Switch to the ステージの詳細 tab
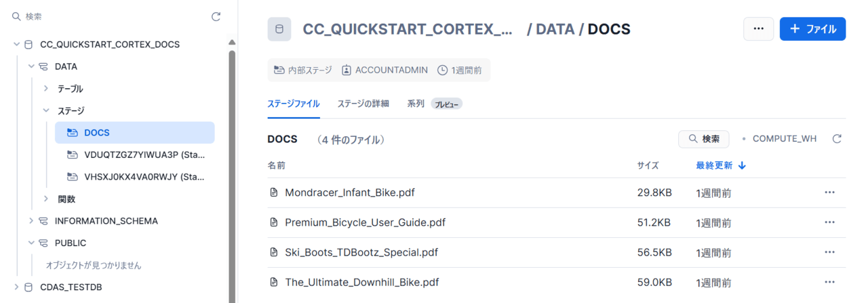 [363, 104]
